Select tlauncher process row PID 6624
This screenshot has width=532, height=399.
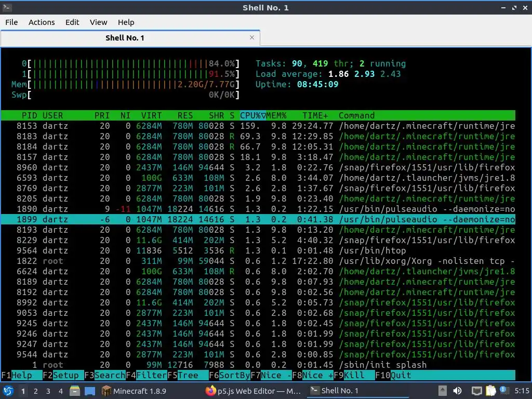[258, 271]
